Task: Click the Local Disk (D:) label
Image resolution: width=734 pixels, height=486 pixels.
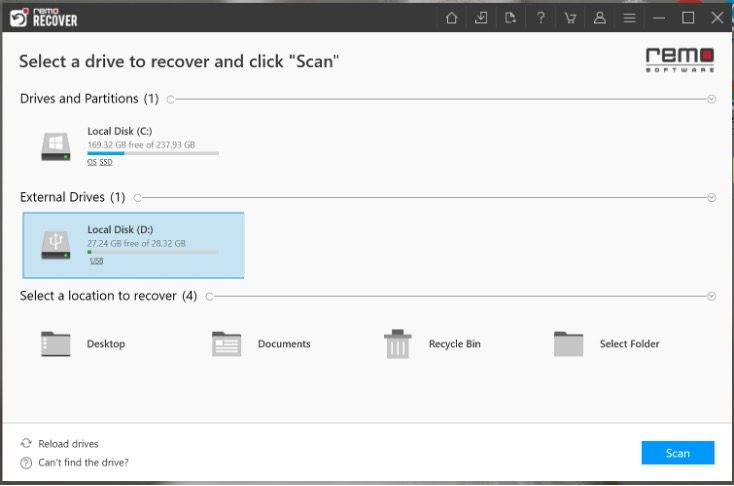Action: point(120,229)
